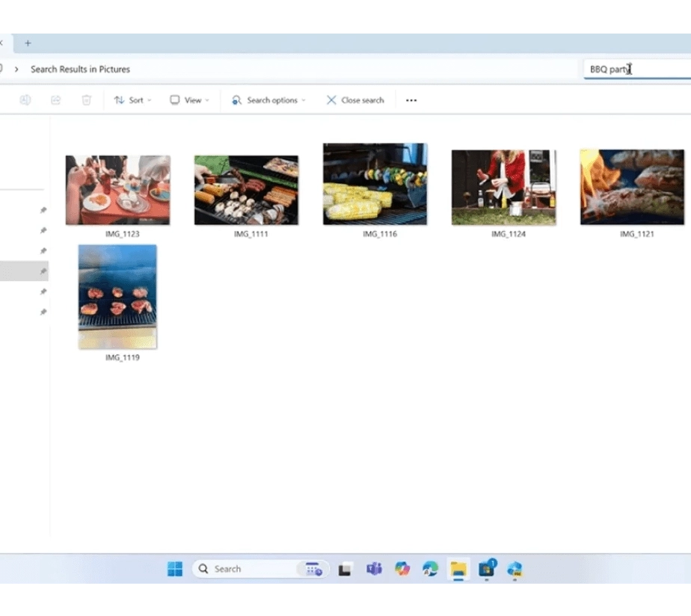Click the Rename toolbar icon
The height and width of the screenshot is (616, 691).
(x=25, y=100)
